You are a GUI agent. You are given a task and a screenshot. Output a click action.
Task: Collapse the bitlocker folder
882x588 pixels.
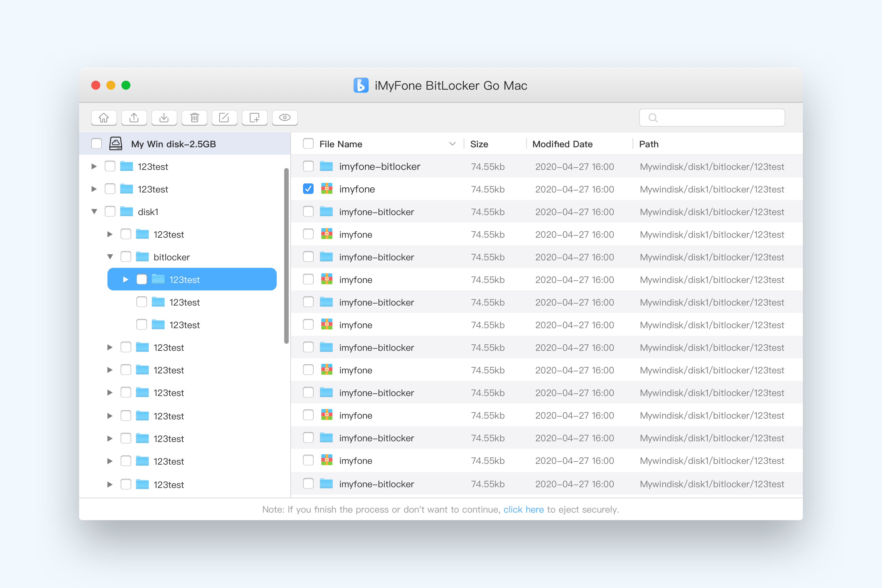pos(110,257)
